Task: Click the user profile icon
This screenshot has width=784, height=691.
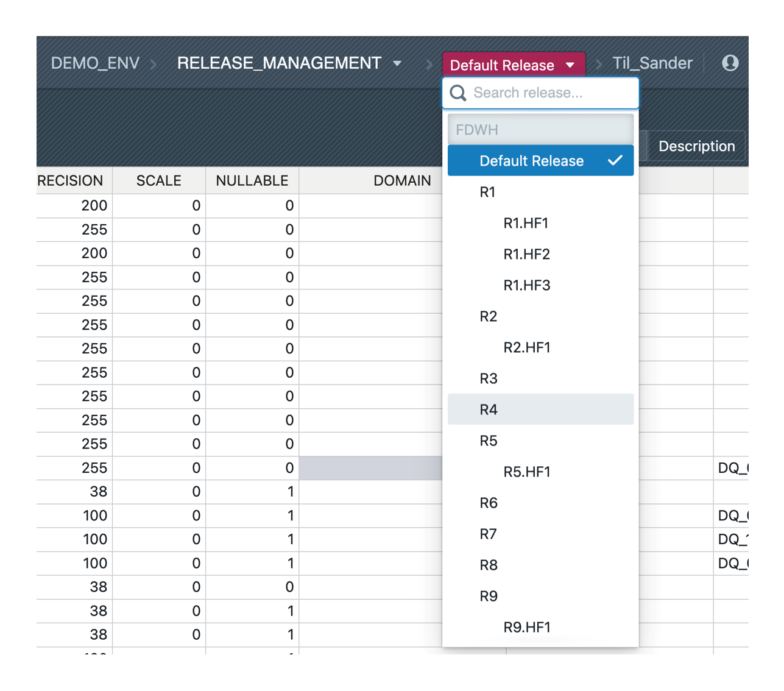Action: pyautogui.click(x=730, y=63)
